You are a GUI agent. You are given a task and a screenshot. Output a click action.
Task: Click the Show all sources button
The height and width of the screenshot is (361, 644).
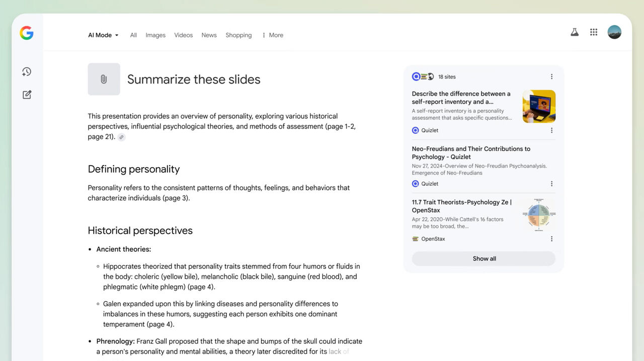tap(484, 259)
